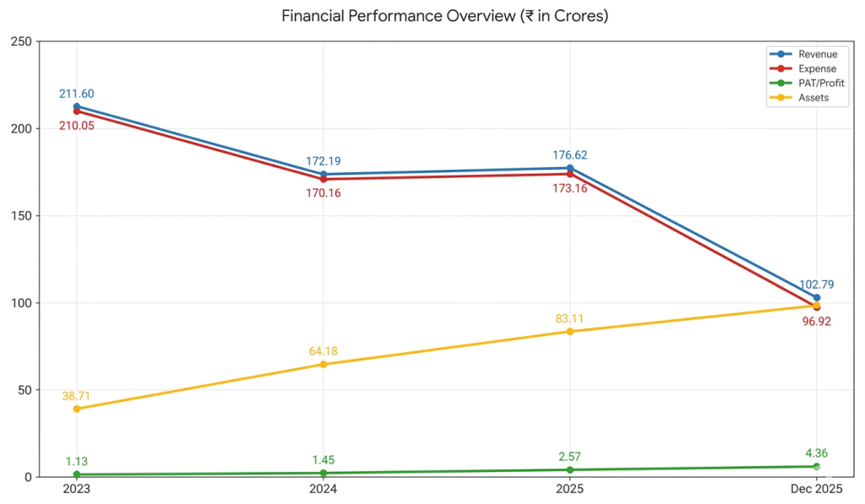
Task: Select the 2025 PAT/Profit point labeled 2.57
Action: [570, 470]
